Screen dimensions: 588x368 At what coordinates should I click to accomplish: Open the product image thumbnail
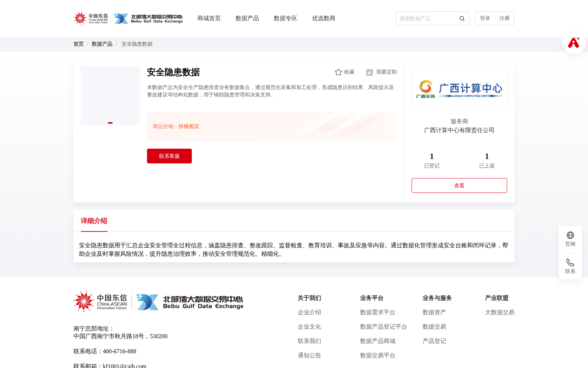pos(110,96)
